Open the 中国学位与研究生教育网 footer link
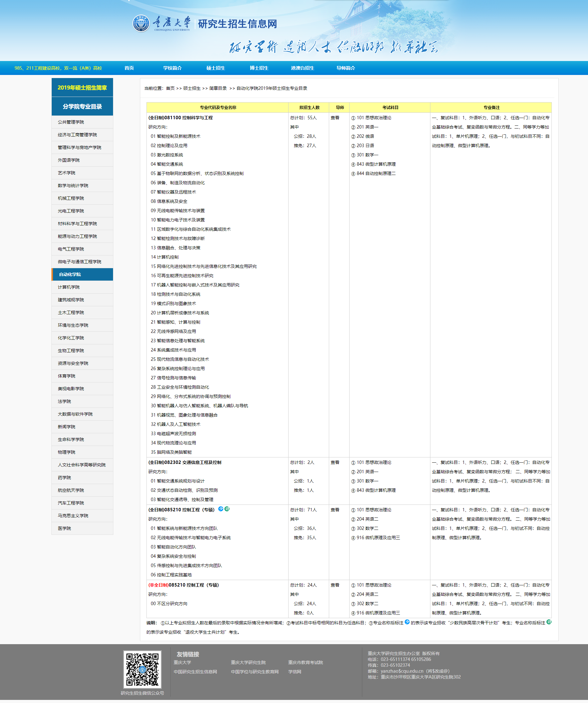Viewport: 588px width, 703px height. pos(255,672)
